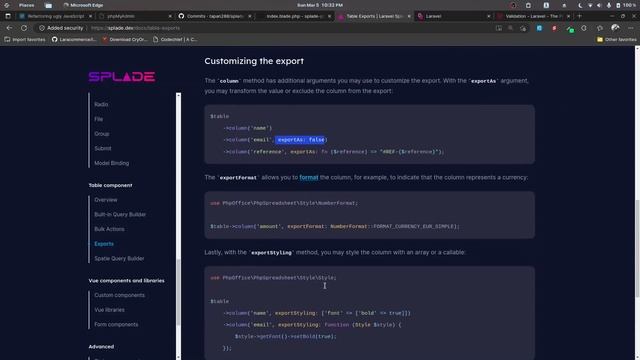The width and height of the screenshot is (640, 360).
Task: Close the Table Exports tab
Action: [x=409, y=16]
